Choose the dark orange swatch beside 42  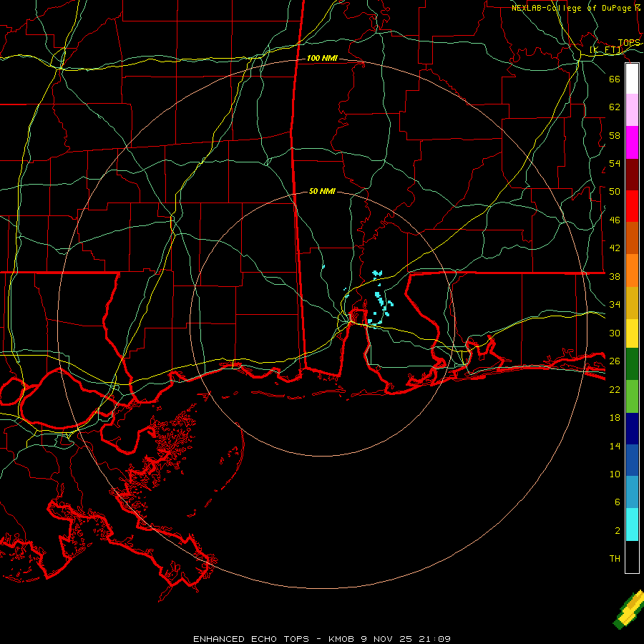(632, 238)
